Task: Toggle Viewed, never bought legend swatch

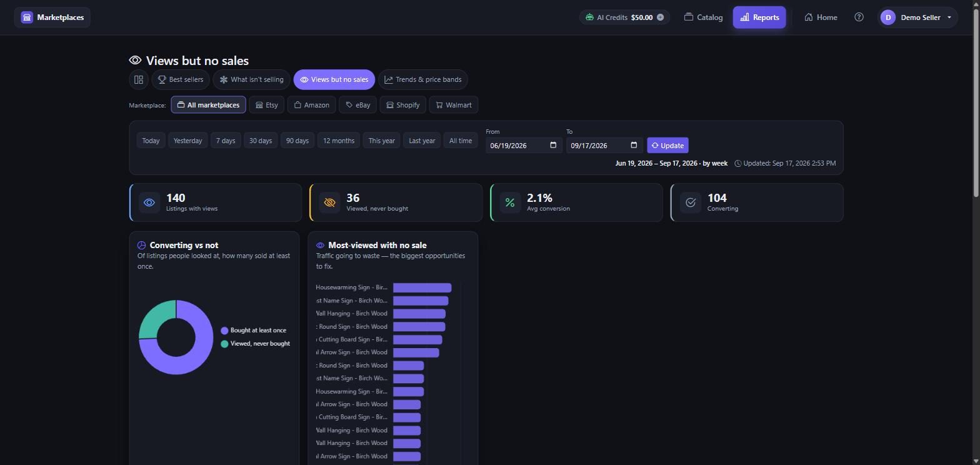Action: [x=224, y=344]
